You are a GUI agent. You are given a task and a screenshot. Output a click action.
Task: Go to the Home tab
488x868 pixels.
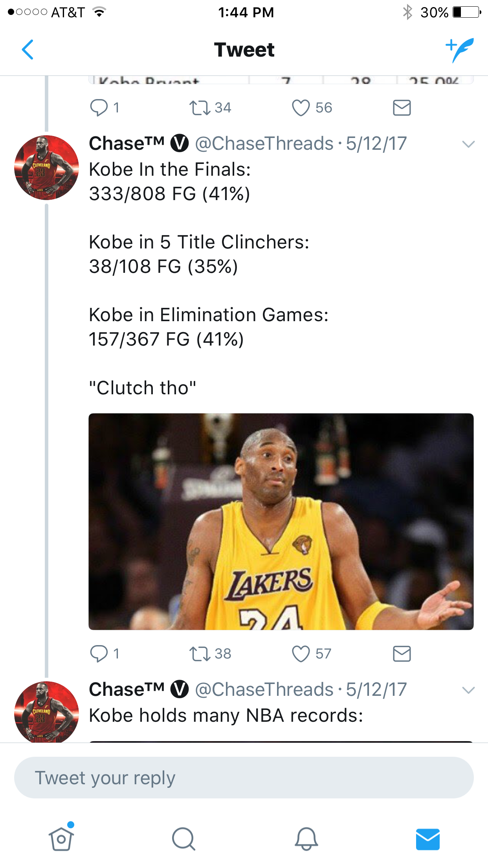point(61,839)
